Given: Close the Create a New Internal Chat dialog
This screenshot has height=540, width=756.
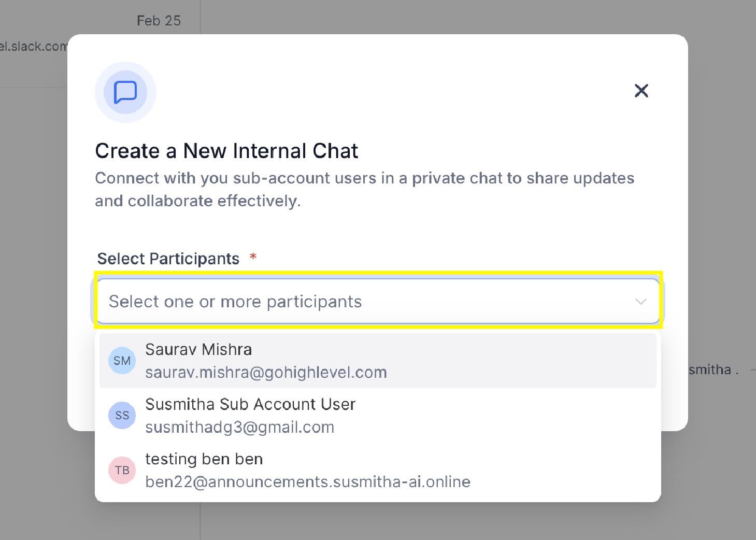Looking at the screenshot, I should pos(641,91).
